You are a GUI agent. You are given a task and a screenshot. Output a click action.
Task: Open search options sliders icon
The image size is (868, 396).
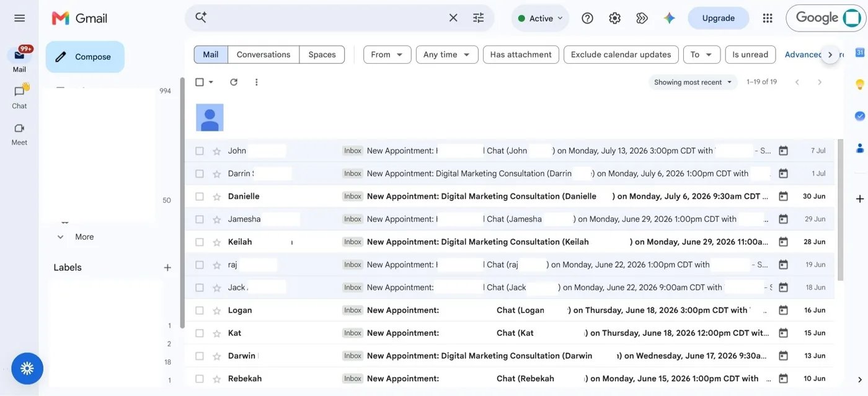pyautogui.click(x=478, y=18)
